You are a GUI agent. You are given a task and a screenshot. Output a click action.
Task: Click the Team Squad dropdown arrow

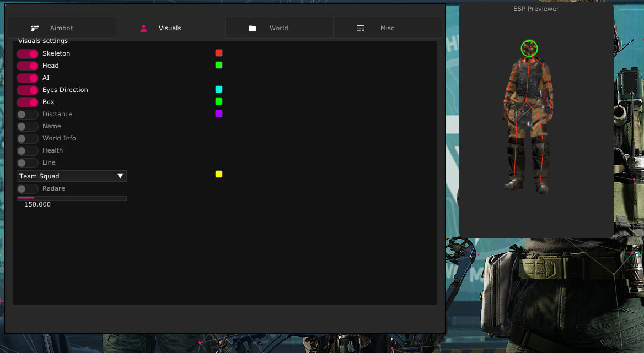pos(120,176)
